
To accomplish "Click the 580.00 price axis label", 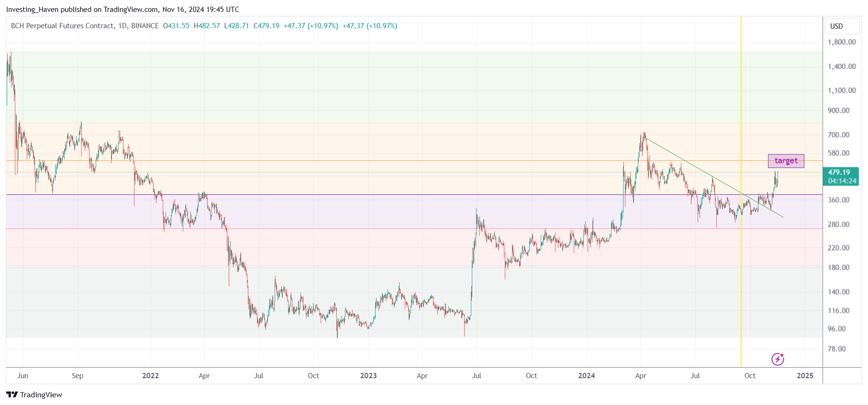I will pyautogui.click(x=839, y=153).
